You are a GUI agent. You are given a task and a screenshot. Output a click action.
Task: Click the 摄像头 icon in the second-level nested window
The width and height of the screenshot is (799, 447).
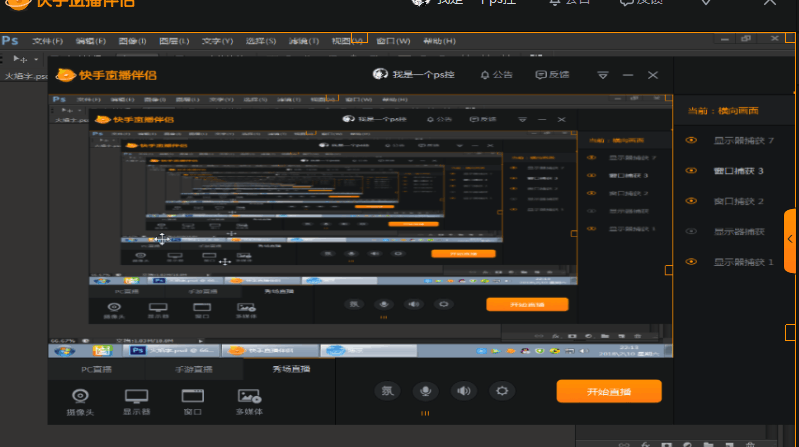114,307
